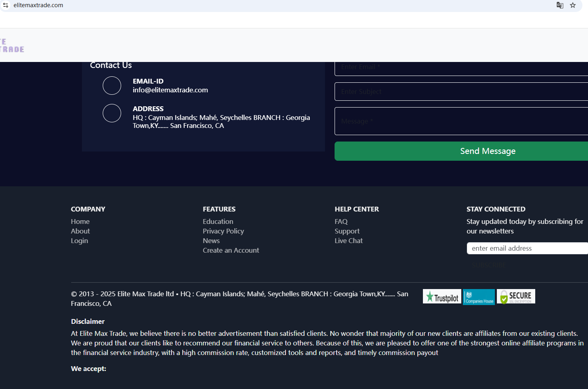Click the Email-ID circle icon
The width and height of the screenshot is (588, 389).
coord(112,86)
